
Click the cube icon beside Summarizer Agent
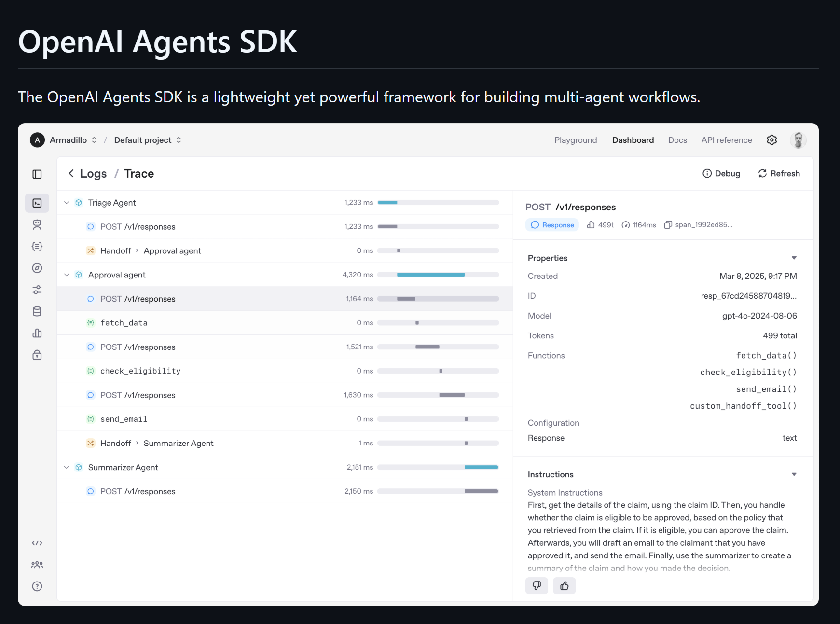[x=79, y=467]
